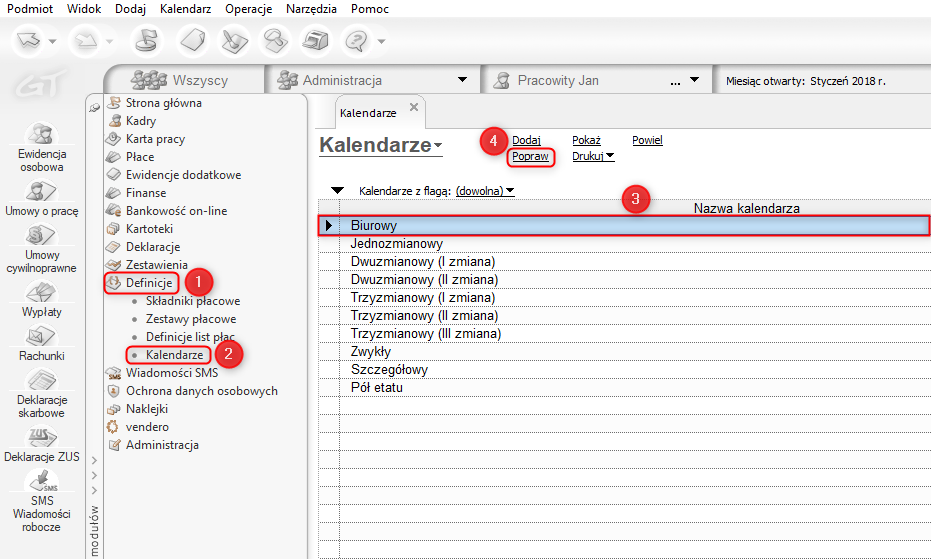Open the Ewidencja osobowa module icon

42,134
